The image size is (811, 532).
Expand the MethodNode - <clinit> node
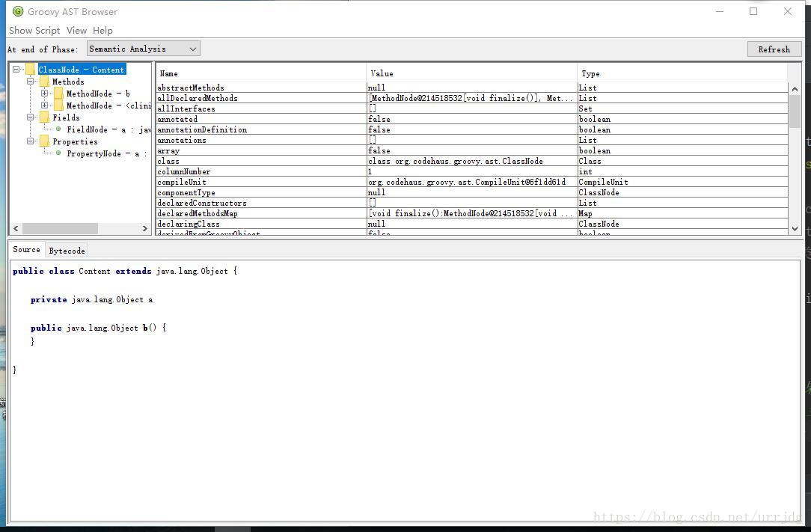(x=44, y=105)
